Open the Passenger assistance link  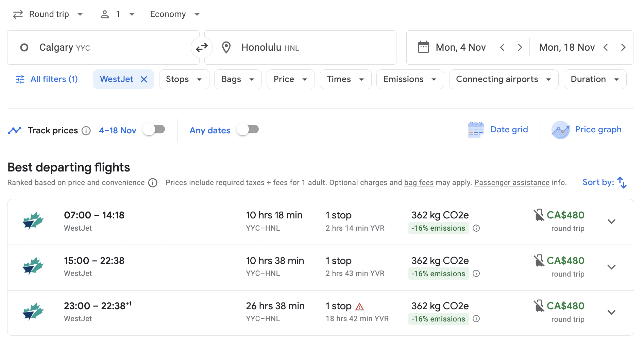pyautogui.click(x=511, y=183)
